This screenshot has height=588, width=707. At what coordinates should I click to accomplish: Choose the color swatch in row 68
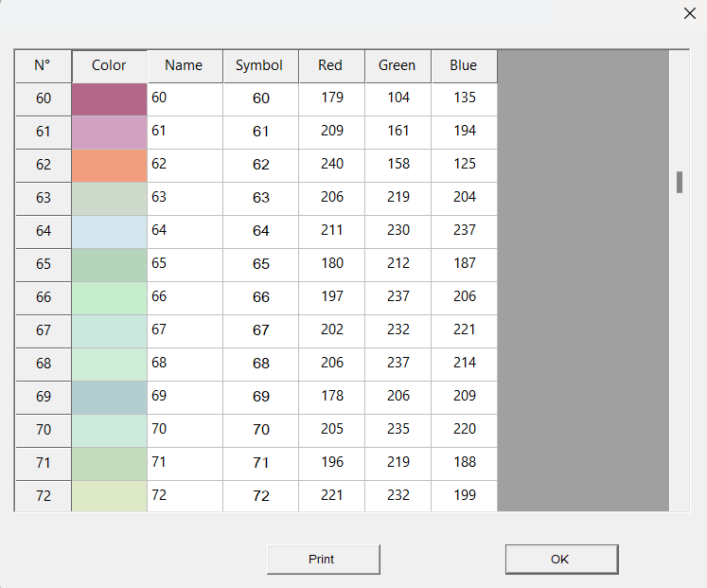[x=109, y=365]
